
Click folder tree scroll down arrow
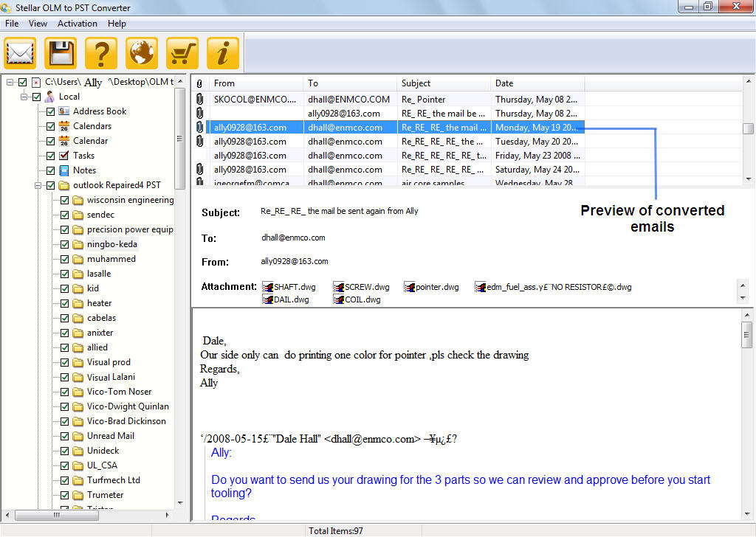(180, 503)
